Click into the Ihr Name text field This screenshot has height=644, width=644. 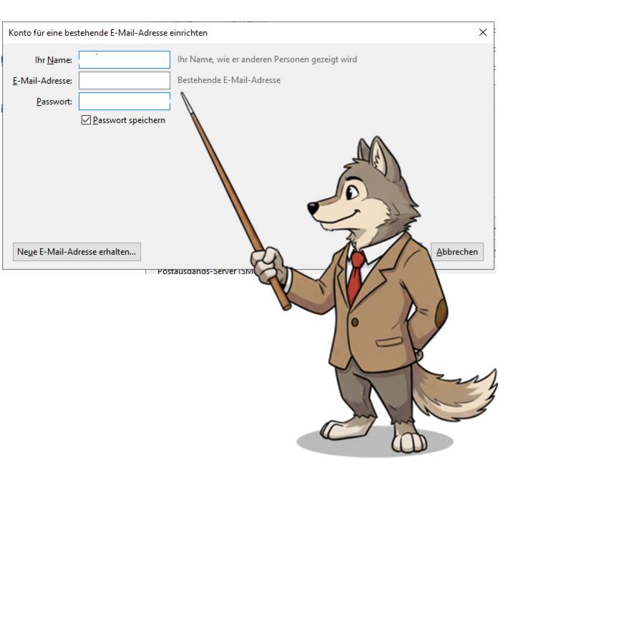click(125, 59)
